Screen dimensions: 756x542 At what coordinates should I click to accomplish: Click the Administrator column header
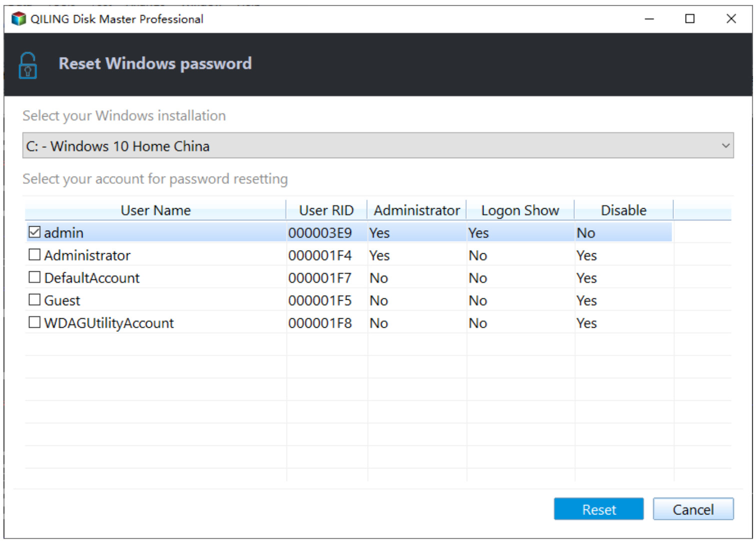click(x=416, y=210)
